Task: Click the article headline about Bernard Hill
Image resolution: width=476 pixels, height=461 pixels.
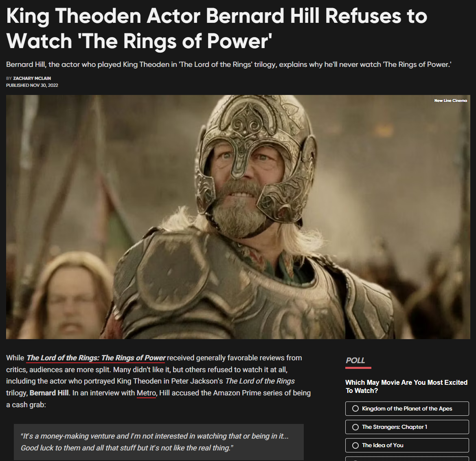Action: coord(217,28)
